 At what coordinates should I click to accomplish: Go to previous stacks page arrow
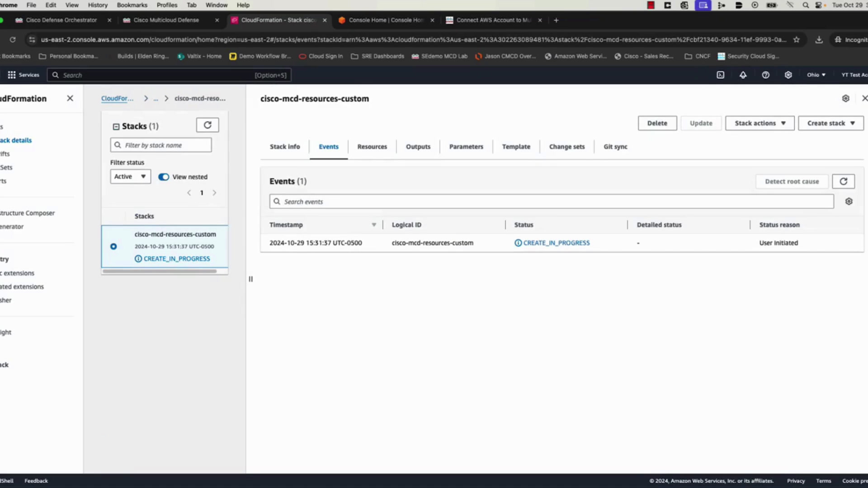(189, 193)
